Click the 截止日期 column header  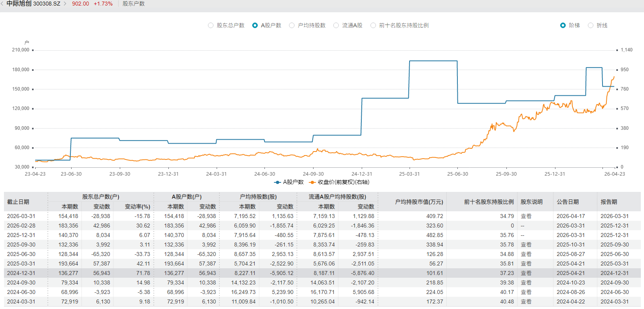pos(18,202)
